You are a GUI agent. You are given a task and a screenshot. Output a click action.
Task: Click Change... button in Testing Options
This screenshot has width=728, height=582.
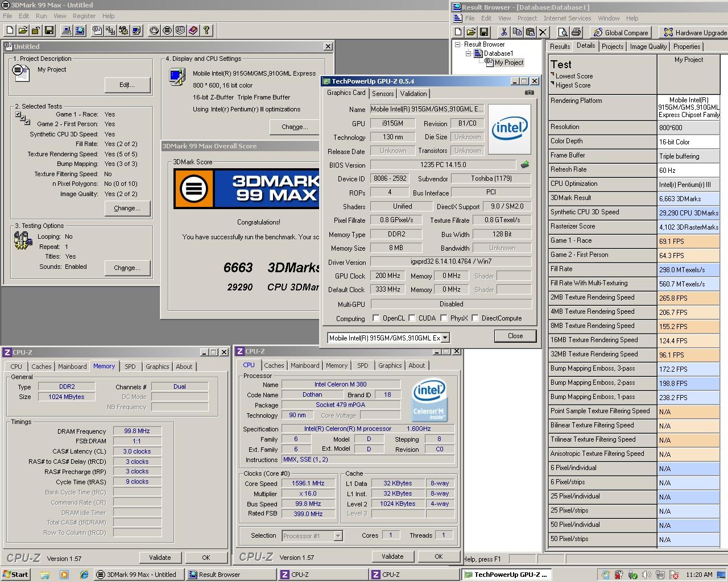pos(127,268)
